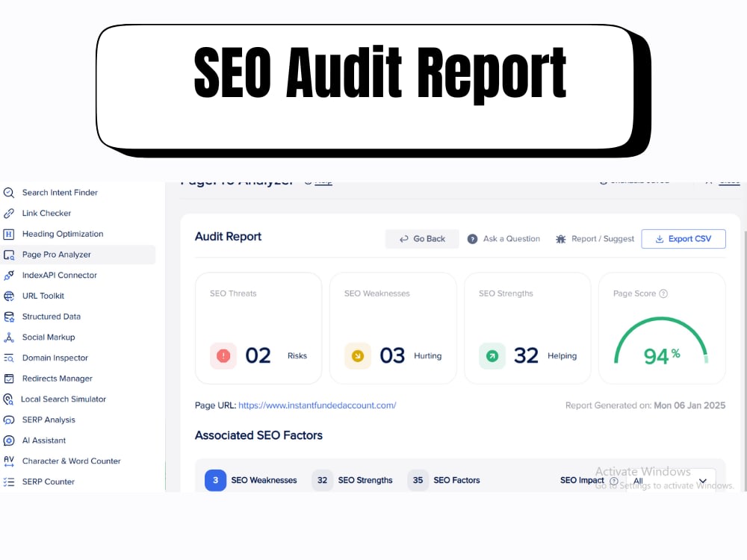This screenshot has width=747, height=560.
Task: Open IndexAPI Connector
Action: click(x=60, y=276)
